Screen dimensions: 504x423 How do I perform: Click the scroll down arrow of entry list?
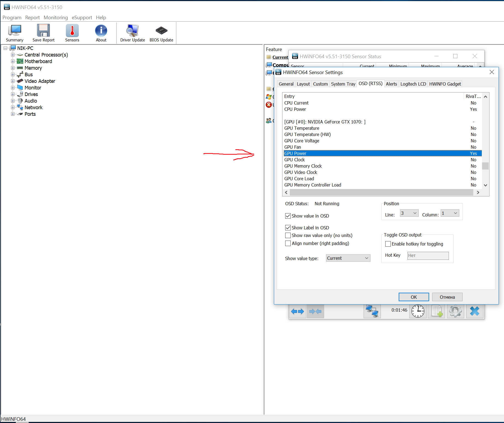(x=485, y=185)
